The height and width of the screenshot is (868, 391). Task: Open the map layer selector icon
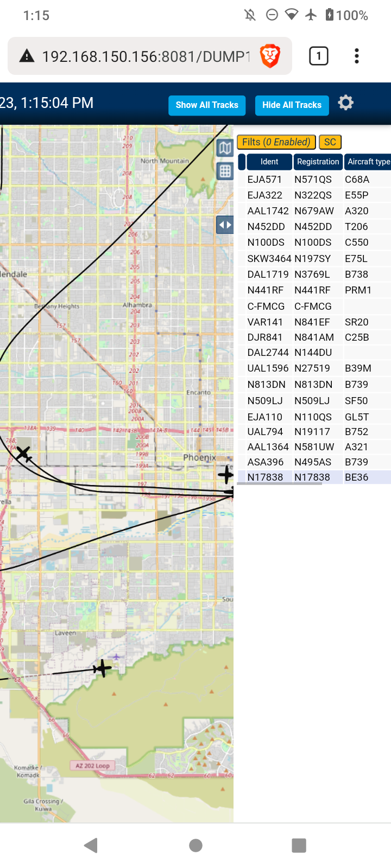225,148
